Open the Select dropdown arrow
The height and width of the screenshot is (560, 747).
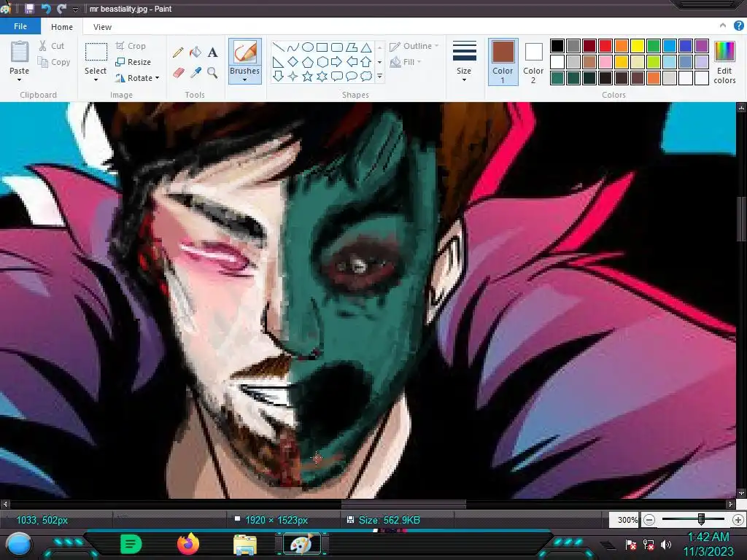click(96, 80)
